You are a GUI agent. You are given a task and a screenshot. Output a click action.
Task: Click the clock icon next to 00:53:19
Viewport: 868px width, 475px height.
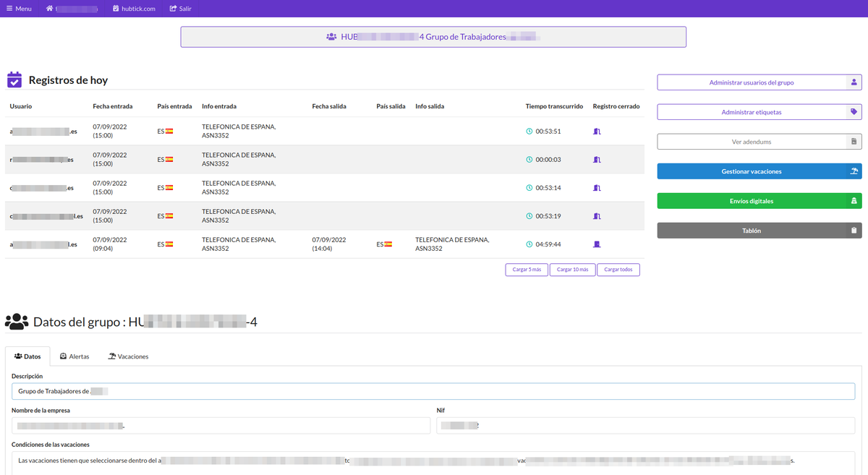(529, 216)
